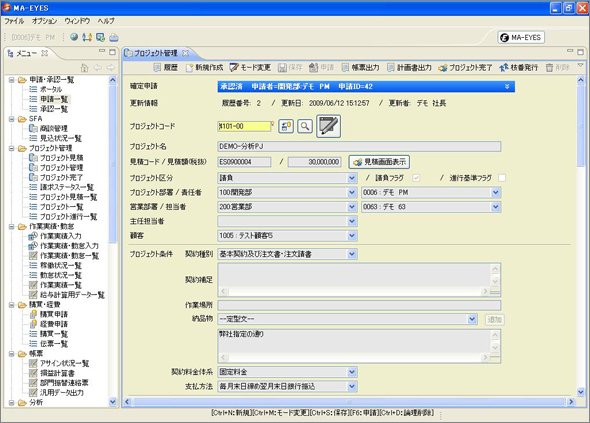This screenshot has height=423, width=590.
Task: Toggle the 進行基準フラグ checkbox
Action: [502, 178]
